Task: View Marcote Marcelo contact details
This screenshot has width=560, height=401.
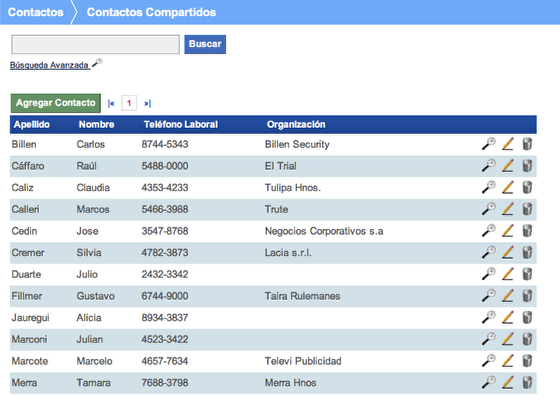Action: pyautogui.click(x=489, y=361)
